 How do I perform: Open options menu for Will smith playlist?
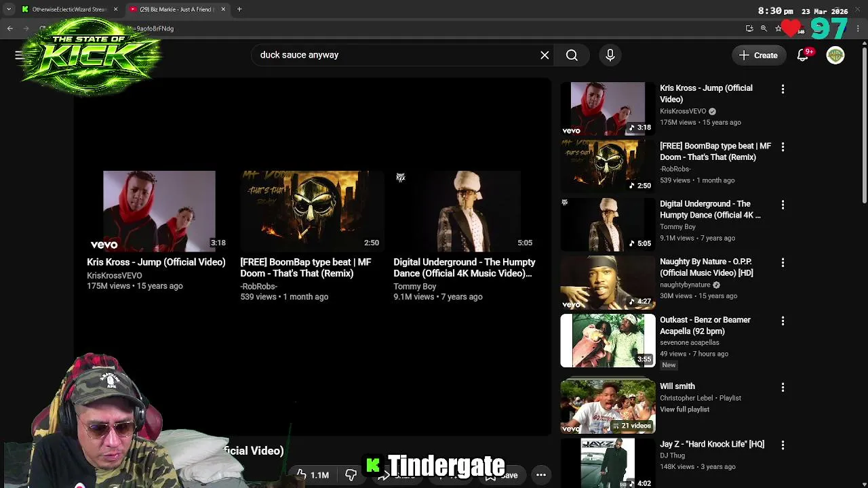783,387
